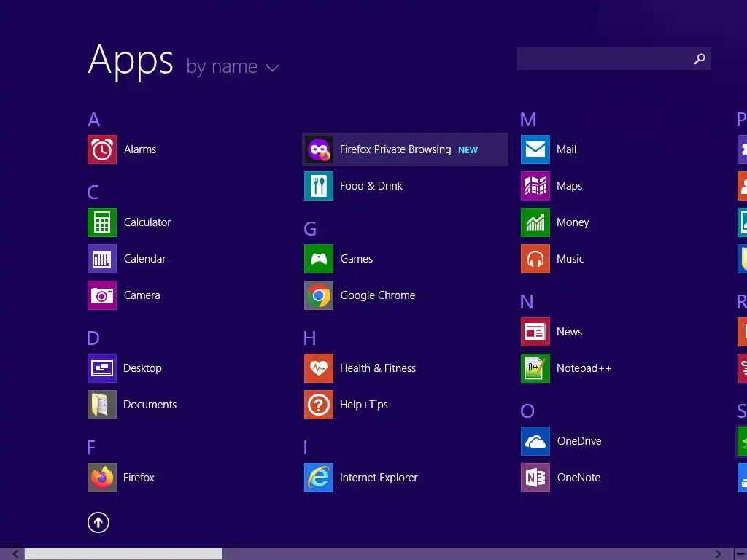747x560 pixels.
Task: Click the 'Food & Drink' label text
Action: click(x=371, y=186)
